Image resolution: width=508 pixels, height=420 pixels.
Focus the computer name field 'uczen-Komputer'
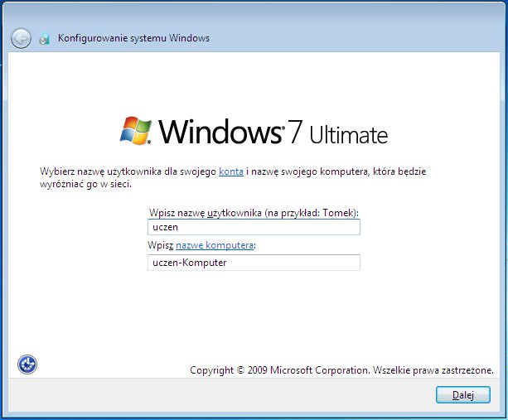pyautogui.click(x=254, y=263)
